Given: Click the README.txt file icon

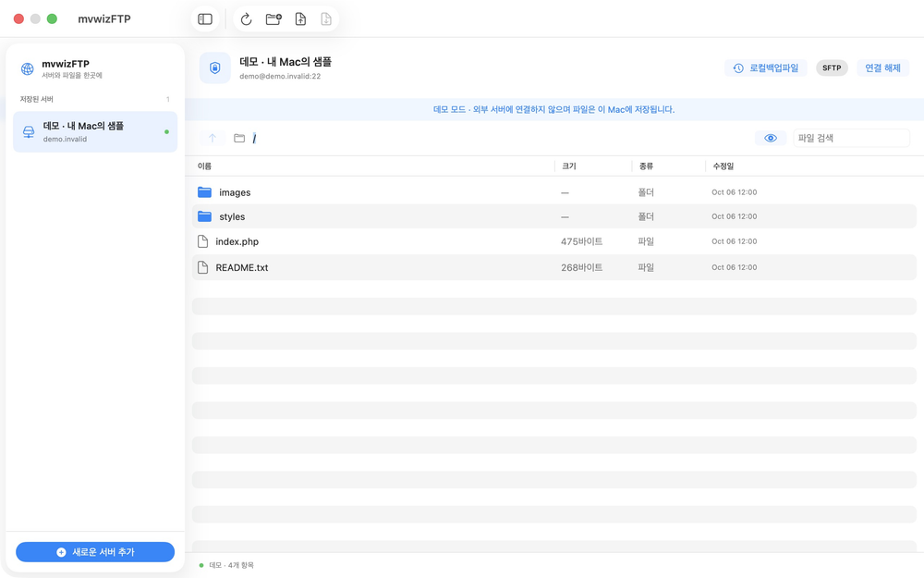Looking at the screenshot, I should 202,267.
